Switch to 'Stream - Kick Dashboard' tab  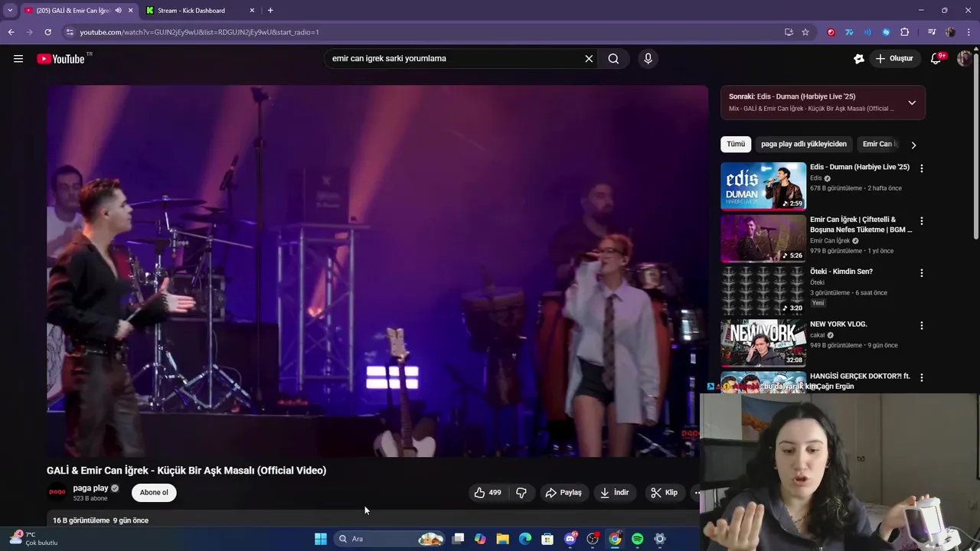(200, 11)
